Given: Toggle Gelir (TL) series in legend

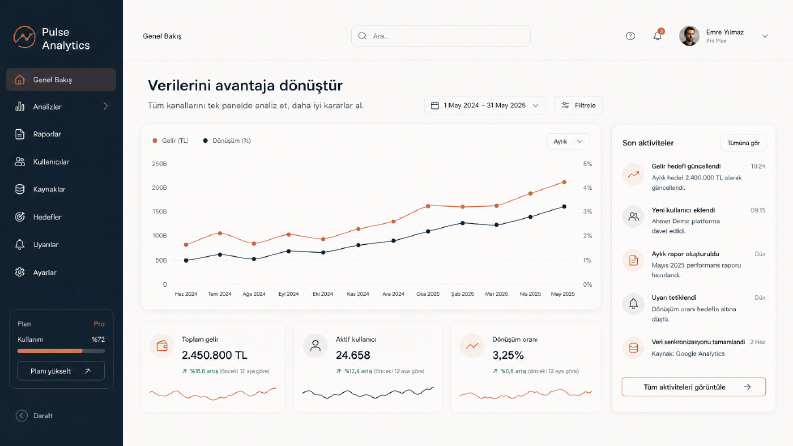Looking at the screenshot, I should (x=170, y=141).
